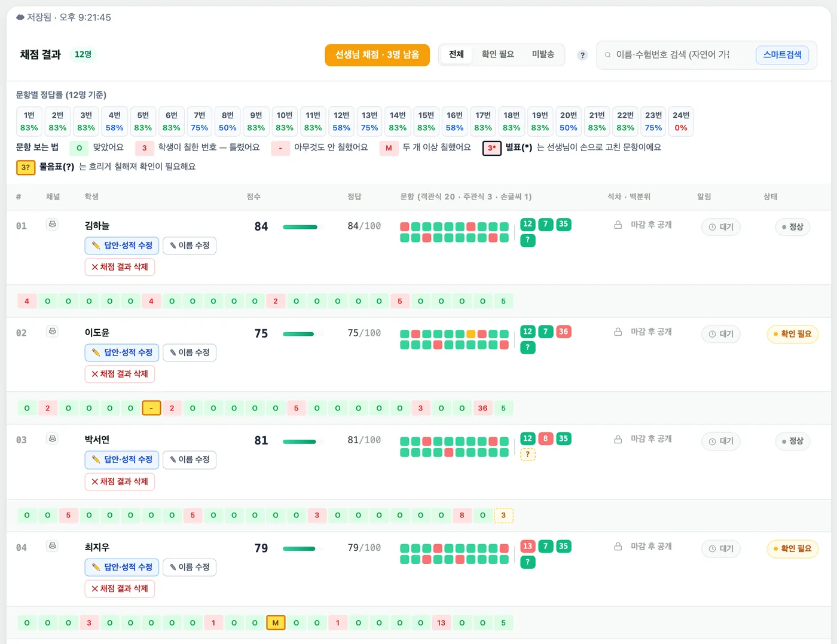Select the 24번 0% accuracy box

coord(681,121)
